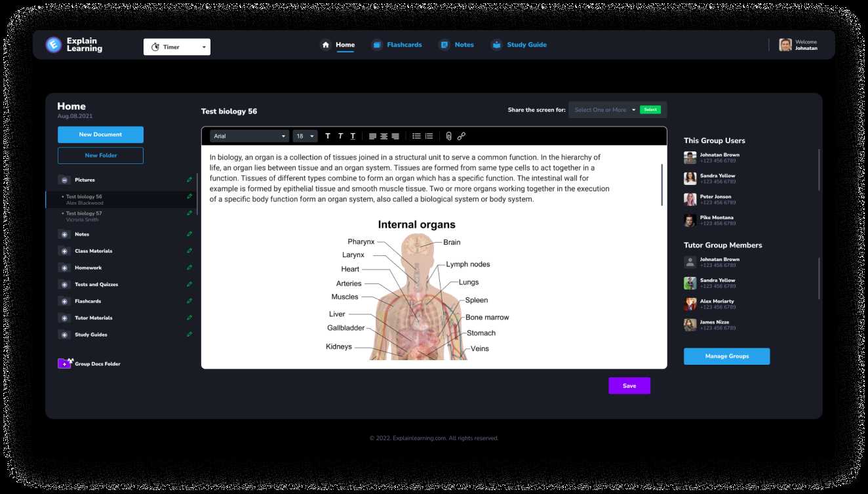The image size is (868, 494).
Task: Open the Timer dropdown
Action: click(177, 47)
